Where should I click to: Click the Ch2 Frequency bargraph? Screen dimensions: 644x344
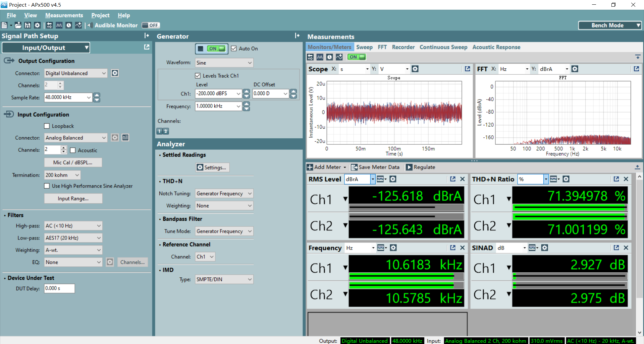point(406,285)
